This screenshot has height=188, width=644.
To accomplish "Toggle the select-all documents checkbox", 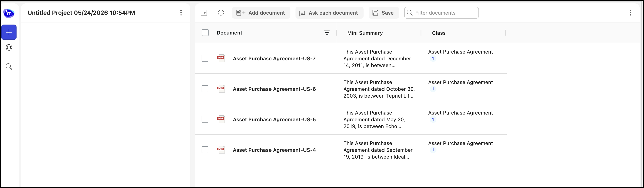I will [205, 33].
